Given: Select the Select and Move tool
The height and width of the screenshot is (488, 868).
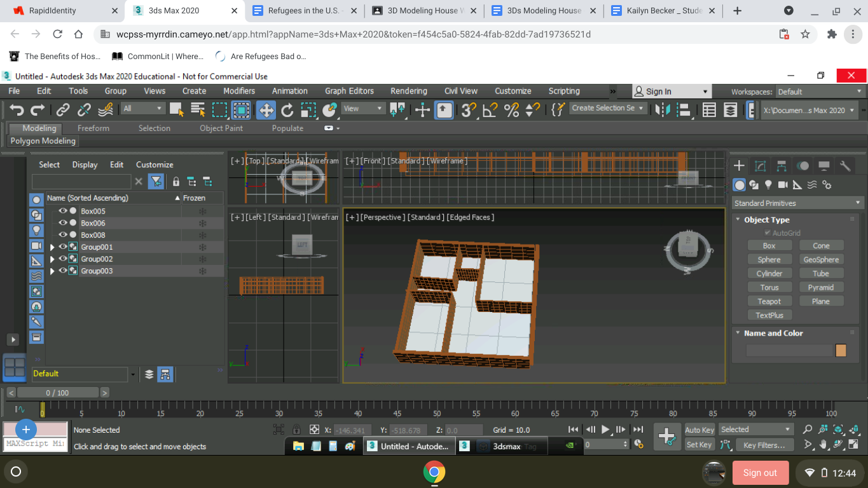Looking at the screenshot, I should 266,108.
